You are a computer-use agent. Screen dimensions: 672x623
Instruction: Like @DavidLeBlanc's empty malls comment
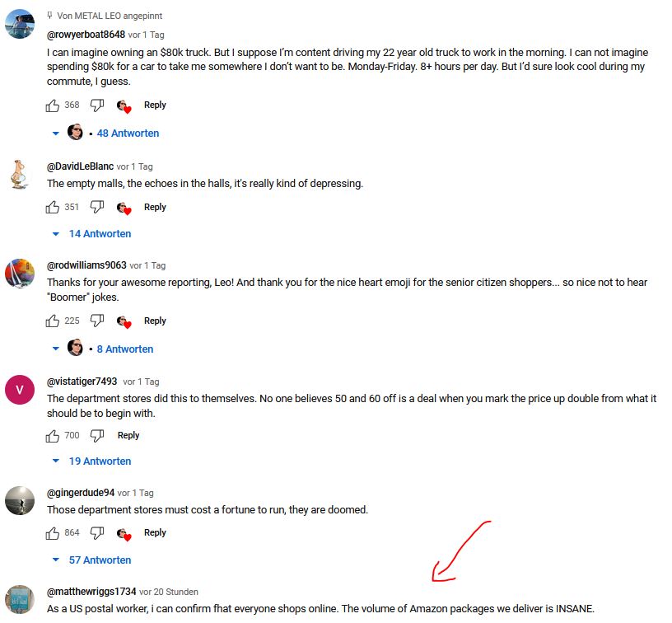(52, 208)
